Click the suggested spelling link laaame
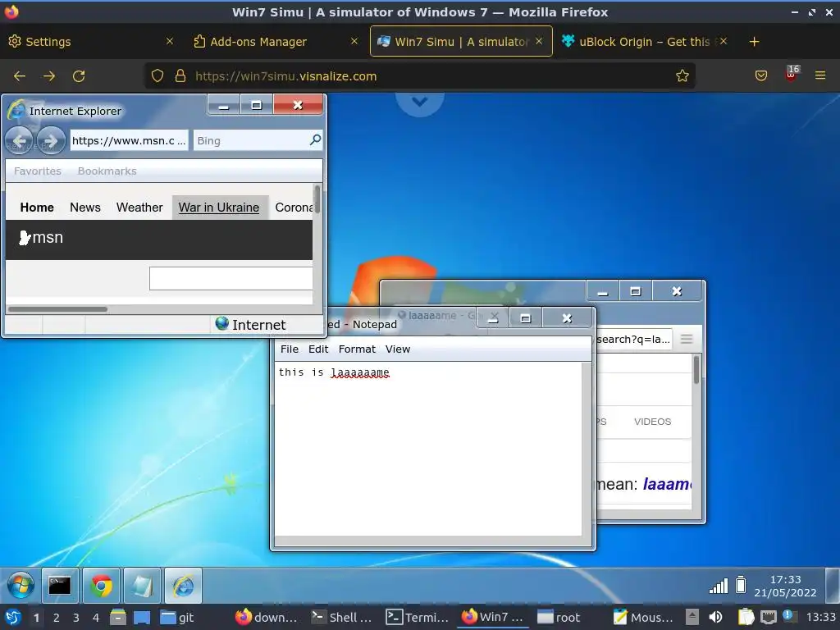 [667, 484]
